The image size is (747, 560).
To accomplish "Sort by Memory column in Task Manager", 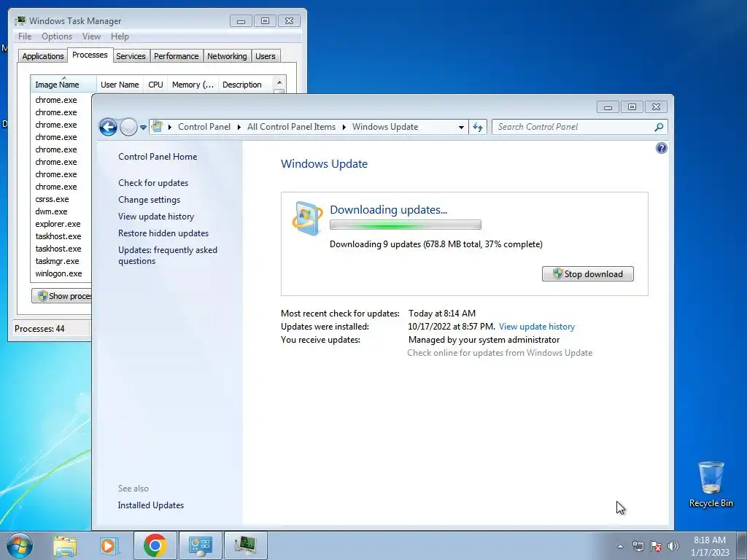I will tap(193, 85).
